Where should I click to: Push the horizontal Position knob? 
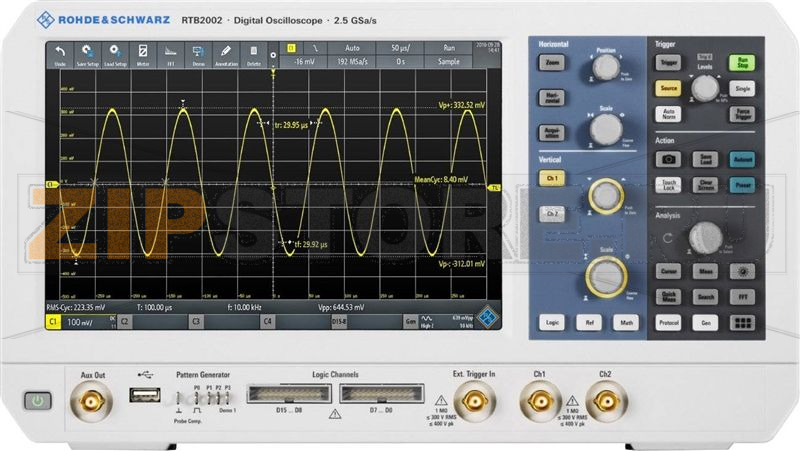click(606, 67)
